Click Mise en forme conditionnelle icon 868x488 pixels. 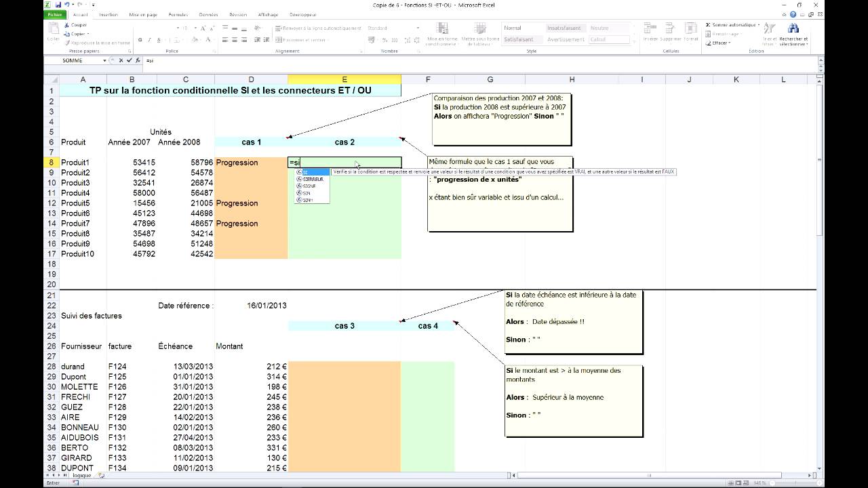[442, 28]
